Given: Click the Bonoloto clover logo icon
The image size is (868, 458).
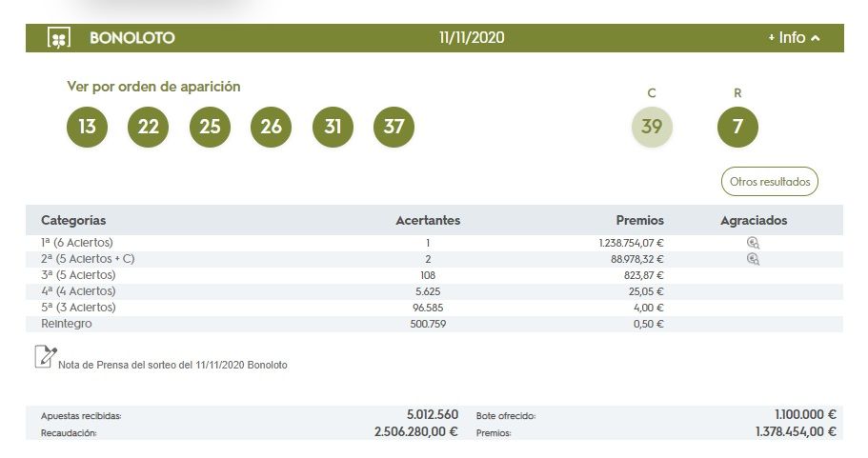Looking at the screenshot, I should (59, 38).
